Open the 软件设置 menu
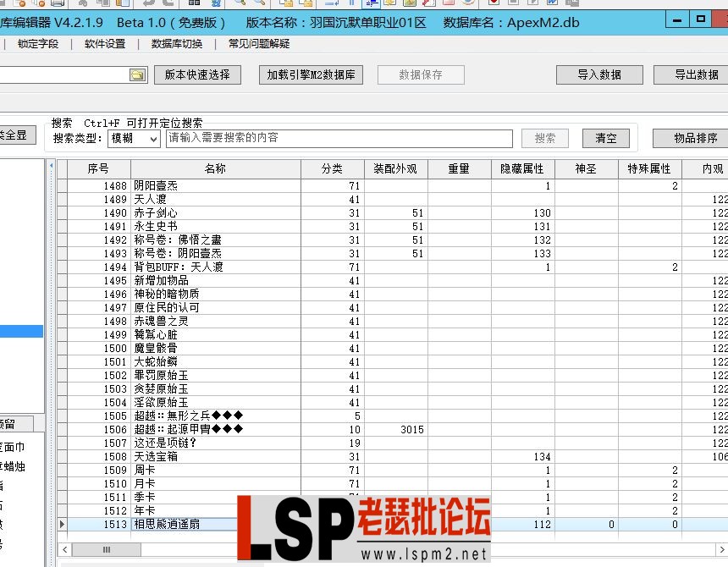This screenshot has height=567, width=728. [104, 44]
